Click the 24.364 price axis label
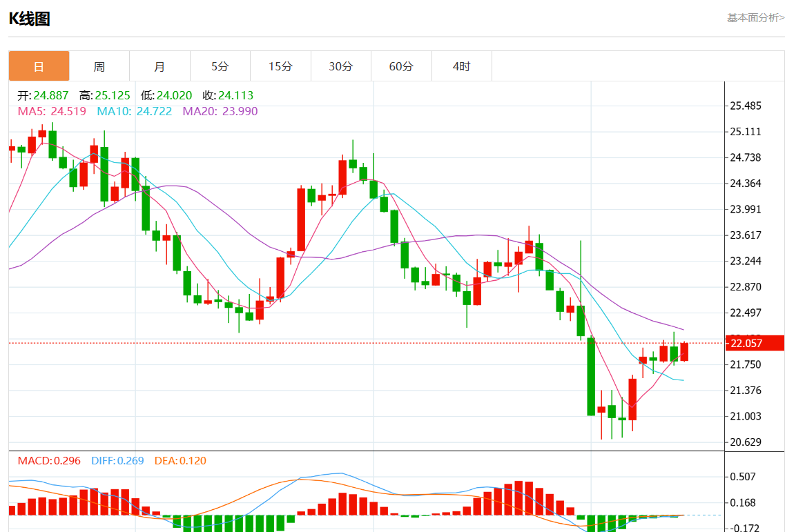805x532 pixels. [x=746, y=183]
